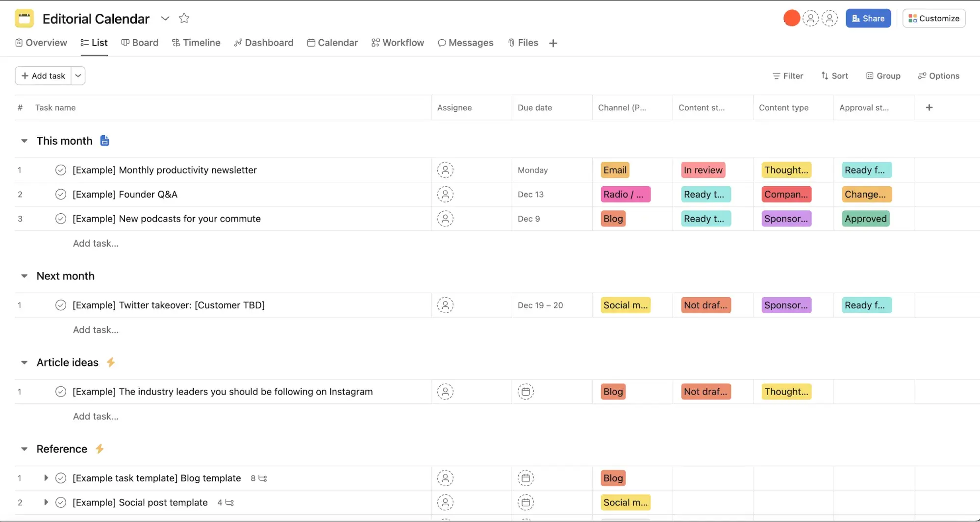
Task: Click the Add task button
Action: point(43,75)
